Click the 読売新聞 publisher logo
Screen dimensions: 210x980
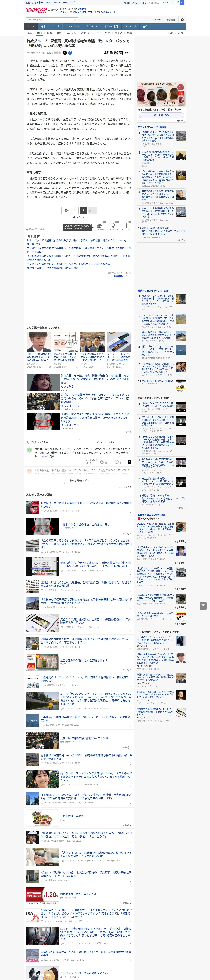(x=117, y=53)
